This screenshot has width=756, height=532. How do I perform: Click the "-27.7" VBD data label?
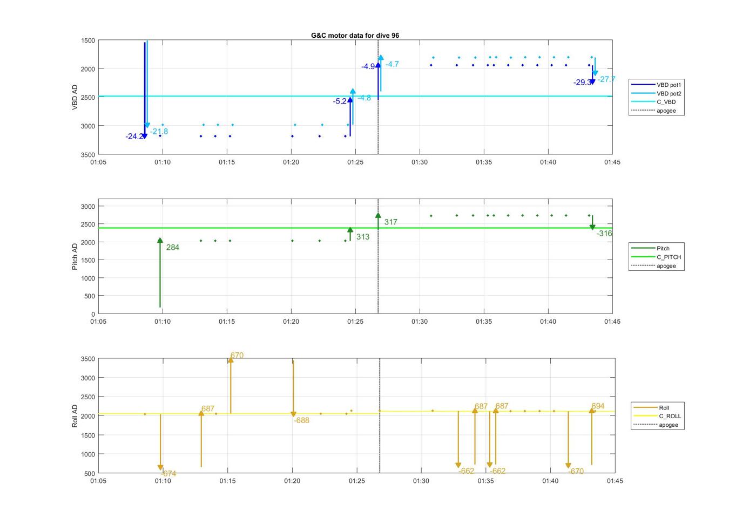pos(606,79)
